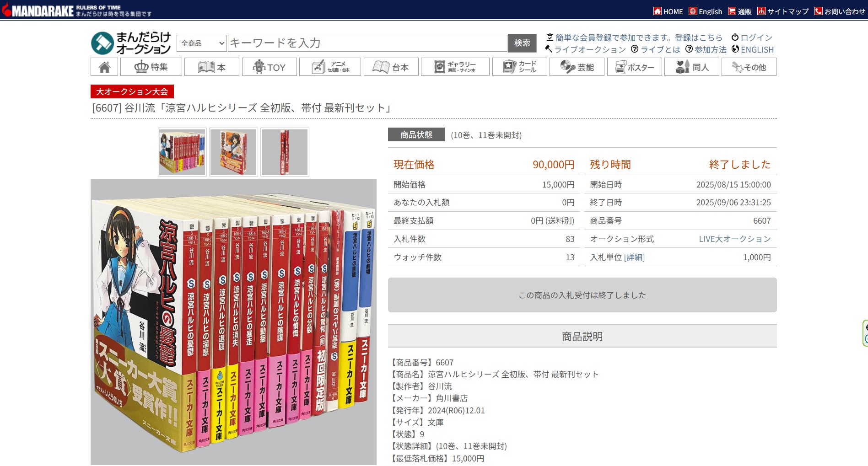Click the watch count value 13
The image size is (868, 466).
(570, 257)
